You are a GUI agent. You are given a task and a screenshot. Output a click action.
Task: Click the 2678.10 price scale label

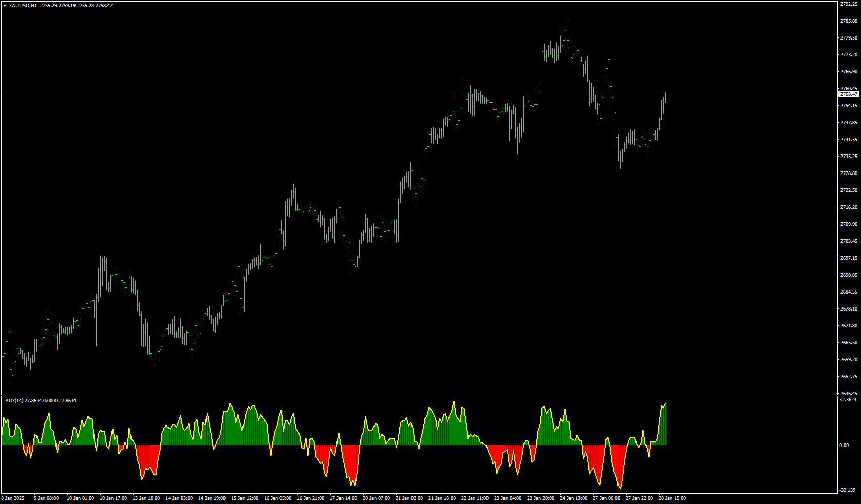[849, 309]
